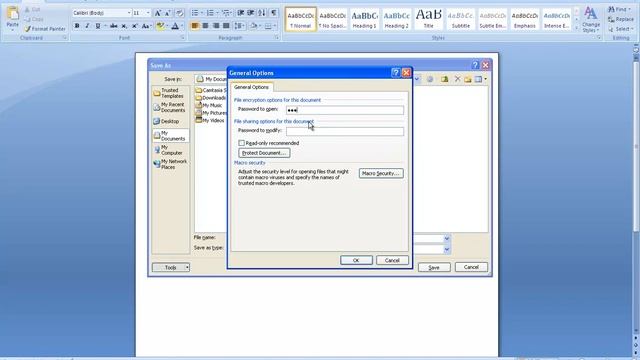Click OK in General Options dialog
The height and width of the screenshot is (360, 640).
[356, 260]
